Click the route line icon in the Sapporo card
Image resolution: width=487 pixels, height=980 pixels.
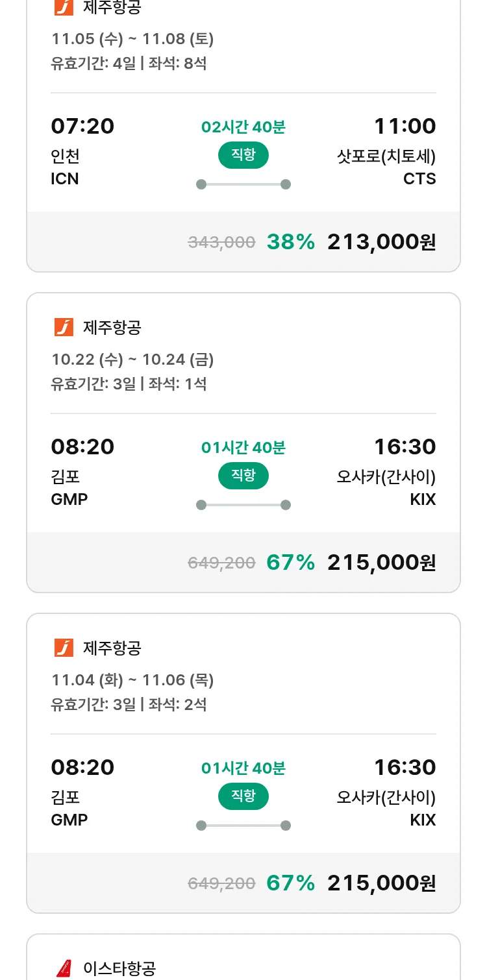tap(243, 184)
